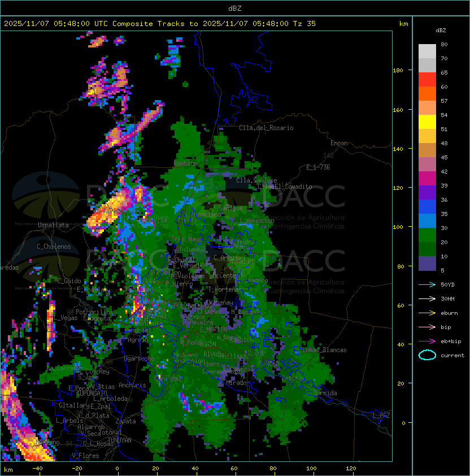Click the '-40' tick on the bottom axis
Screen dimensions: 470x476
[37, 469]
